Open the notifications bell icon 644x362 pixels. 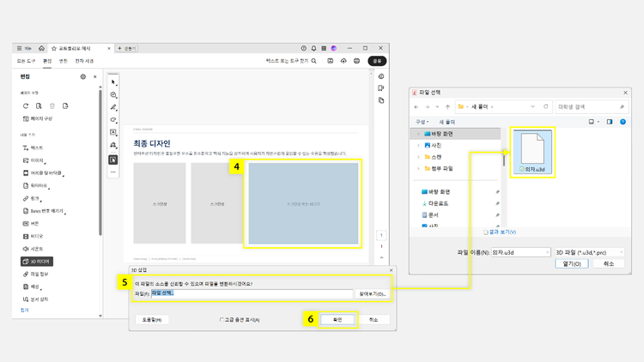coord(313,48)
